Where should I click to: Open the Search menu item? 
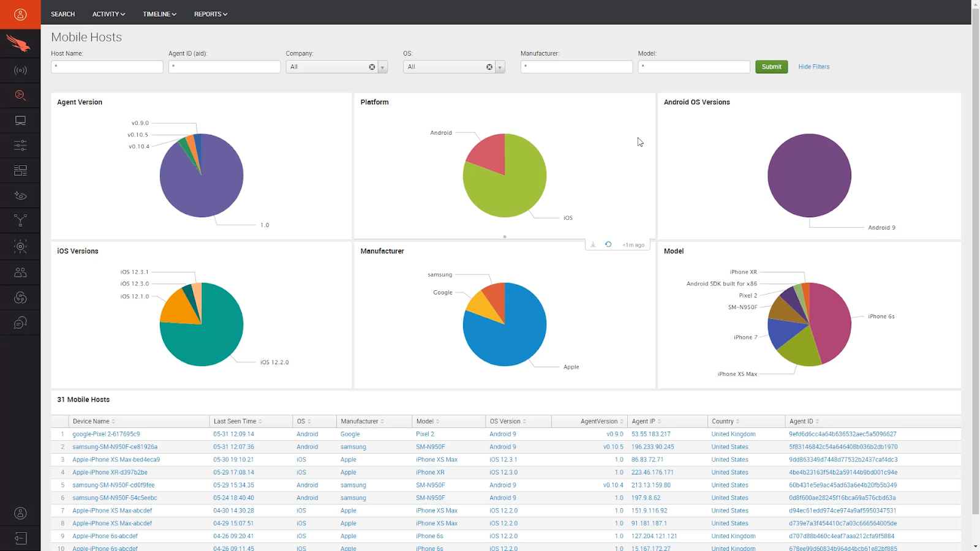click(62, 14)
